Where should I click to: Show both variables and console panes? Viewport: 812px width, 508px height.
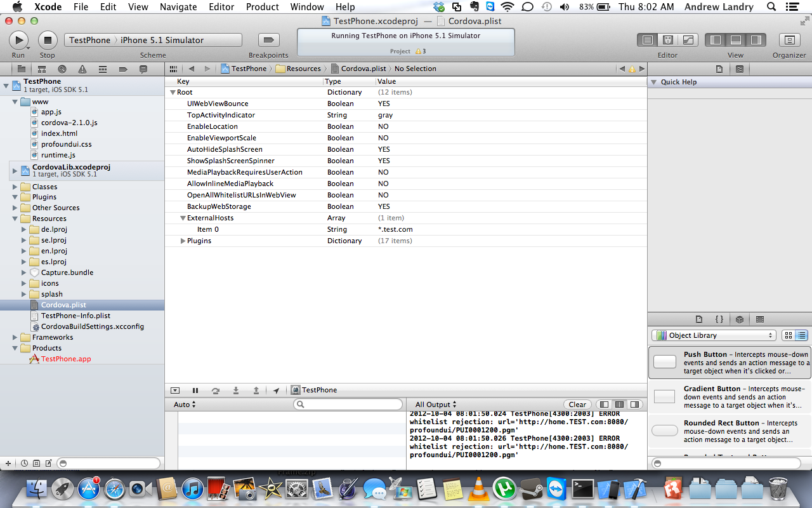pyautogui.click(x=620, y=404)
